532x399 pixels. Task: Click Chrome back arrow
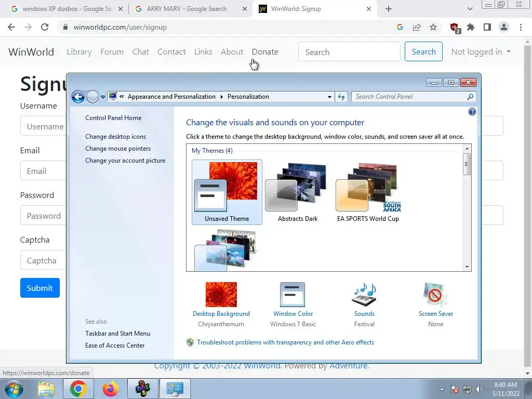(x=11, y=27)
